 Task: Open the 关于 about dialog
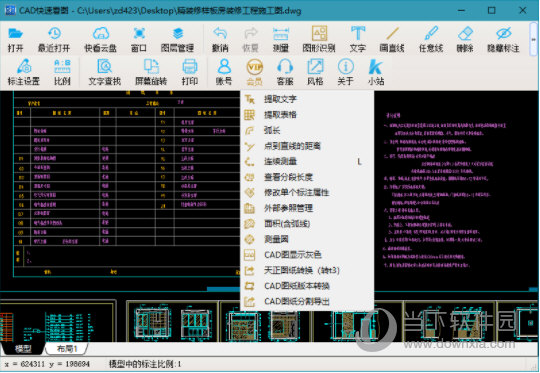345,72
